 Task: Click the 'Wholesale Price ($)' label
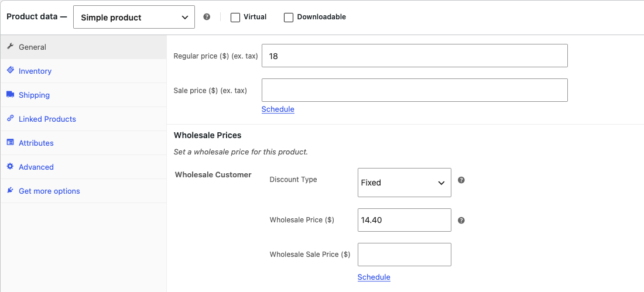[x=302, y=219]
